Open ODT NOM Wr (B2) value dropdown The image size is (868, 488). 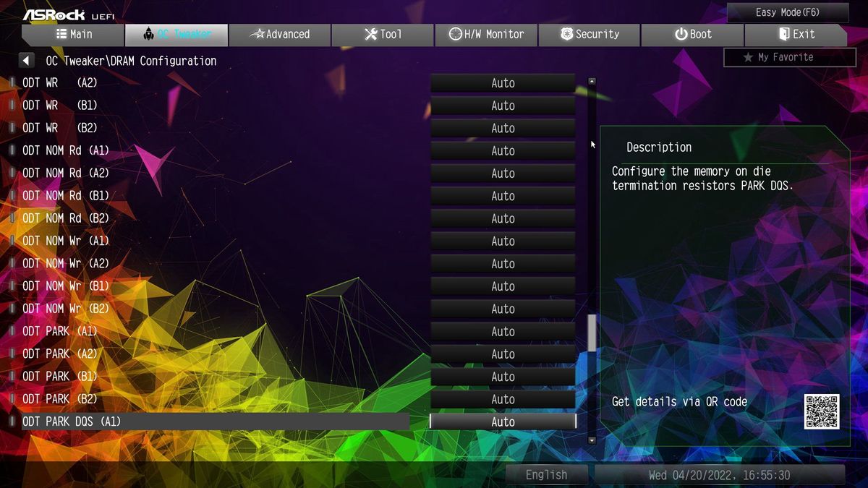coord(503,309)
